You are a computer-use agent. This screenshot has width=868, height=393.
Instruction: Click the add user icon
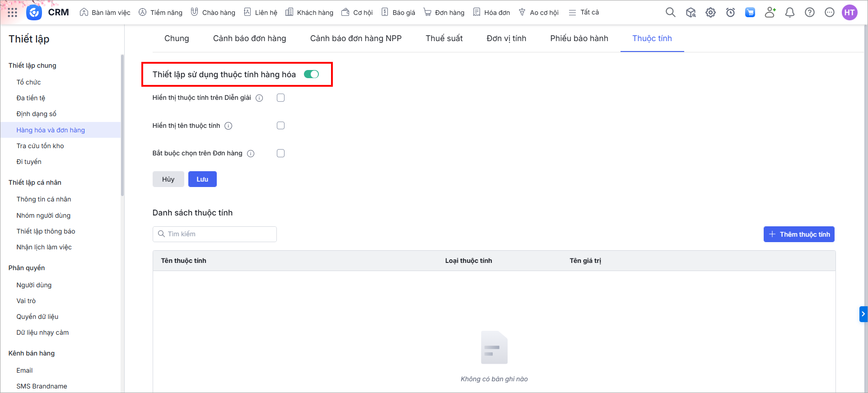(770, 13)
